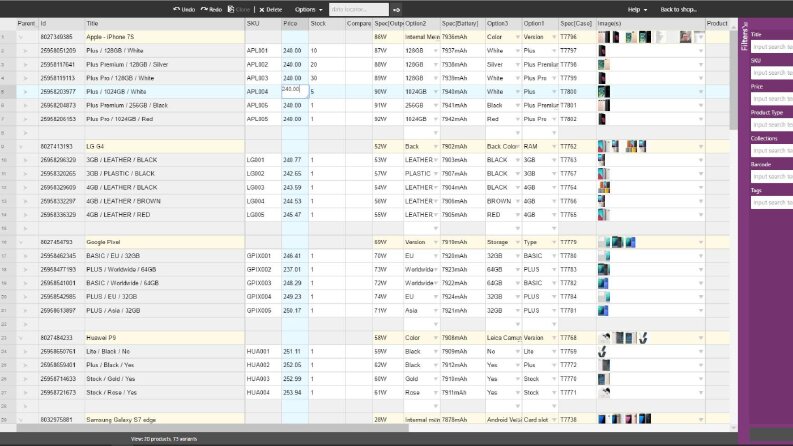Open Option3 dropdown in APL002 row
Image resolution: width=793 pixels, height=446 pixels.
pos(517,65)
